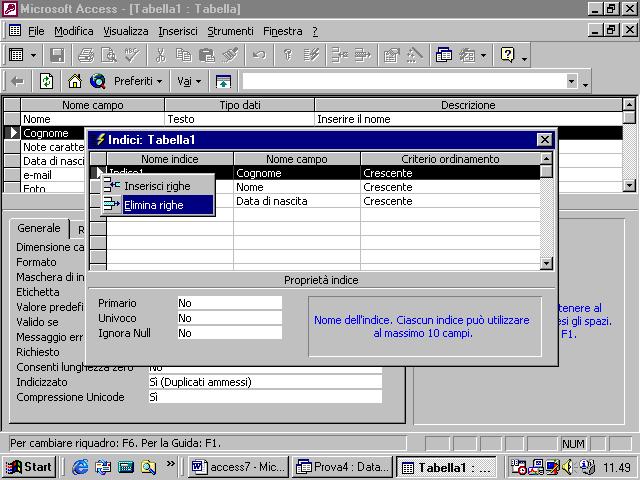Open the View button dropdown arrow
The width and height of the screenshot is (640, 480).
(x=33, y=55)
